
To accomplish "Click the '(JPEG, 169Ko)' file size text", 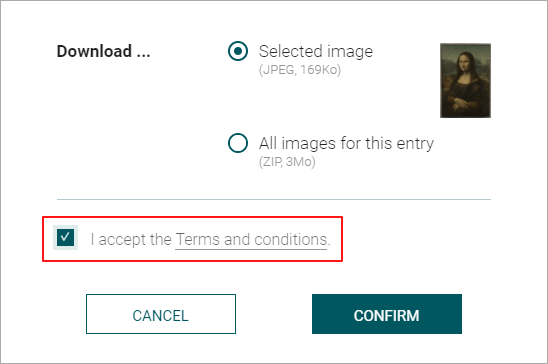I will point(300,70).
